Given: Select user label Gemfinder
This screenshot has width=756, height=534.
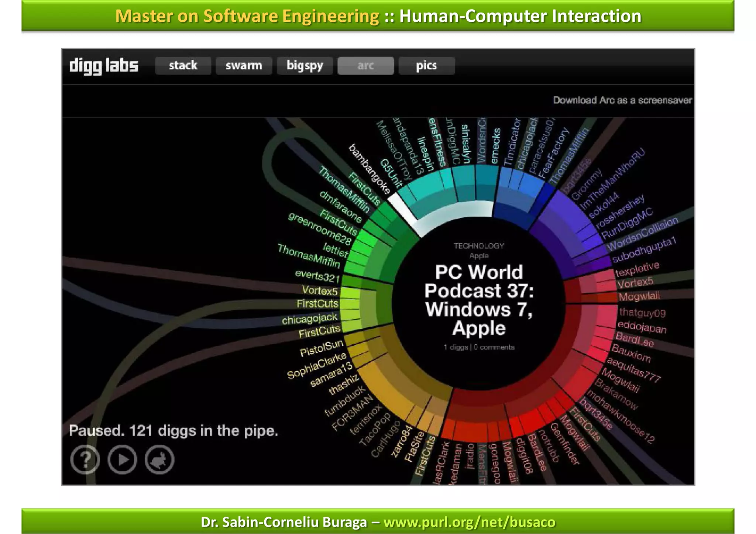Looking at the screenshot, I should tap(565, 443).
